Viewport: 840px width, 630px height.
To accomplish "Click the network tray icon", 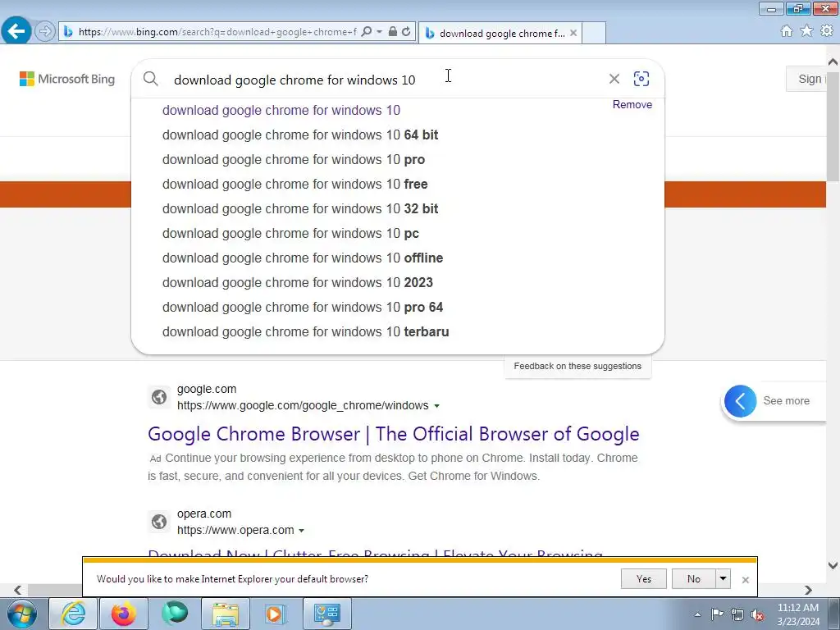I will (x=737, y=614).
